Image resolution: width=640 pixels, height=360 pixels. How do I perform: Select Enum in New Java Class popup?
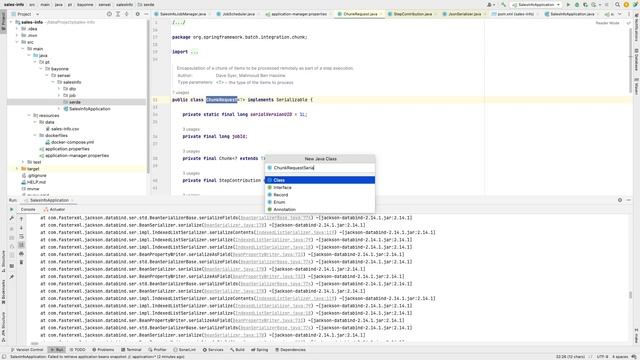(320, 202)
